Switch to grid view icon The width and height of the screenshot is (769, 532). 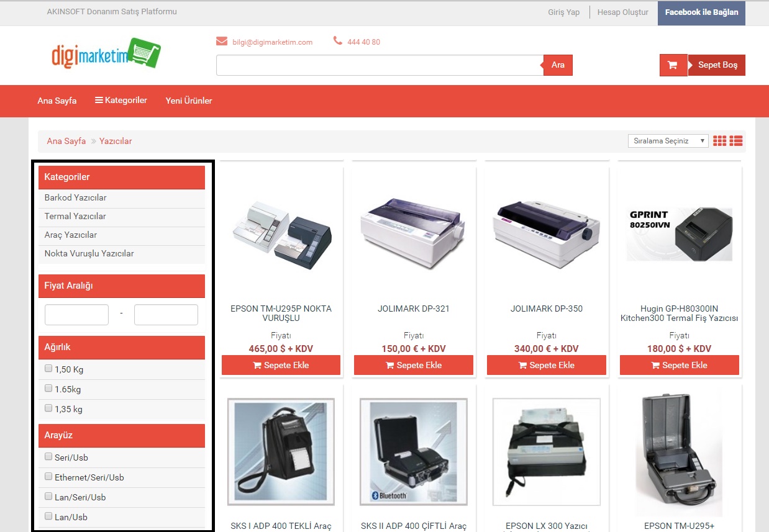(720, 141)
